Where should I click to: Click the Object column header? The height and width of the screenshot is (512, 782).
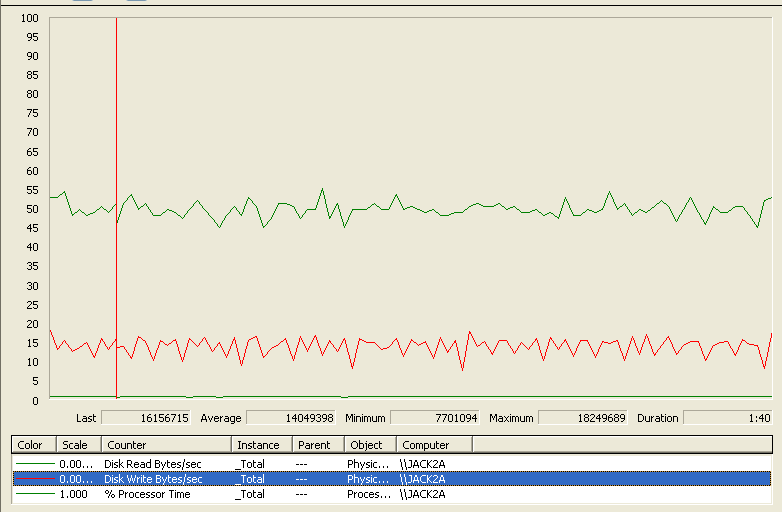coord(366,445)
